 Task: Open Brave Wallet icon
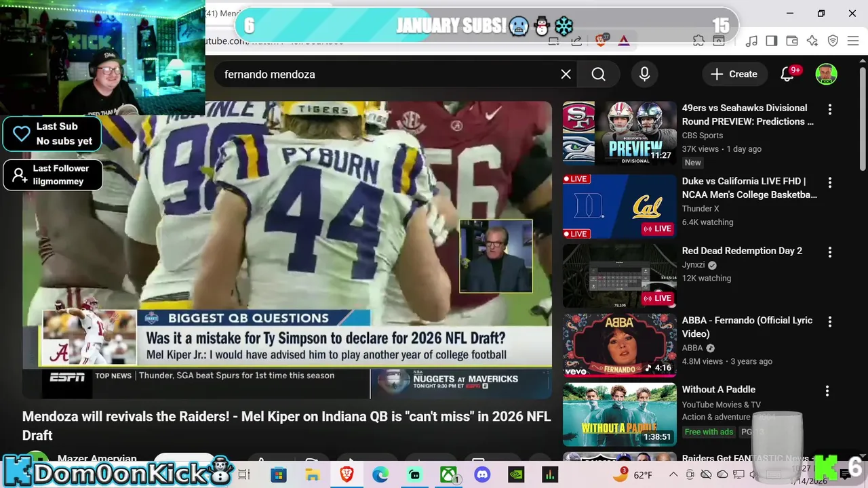(792, 41)
